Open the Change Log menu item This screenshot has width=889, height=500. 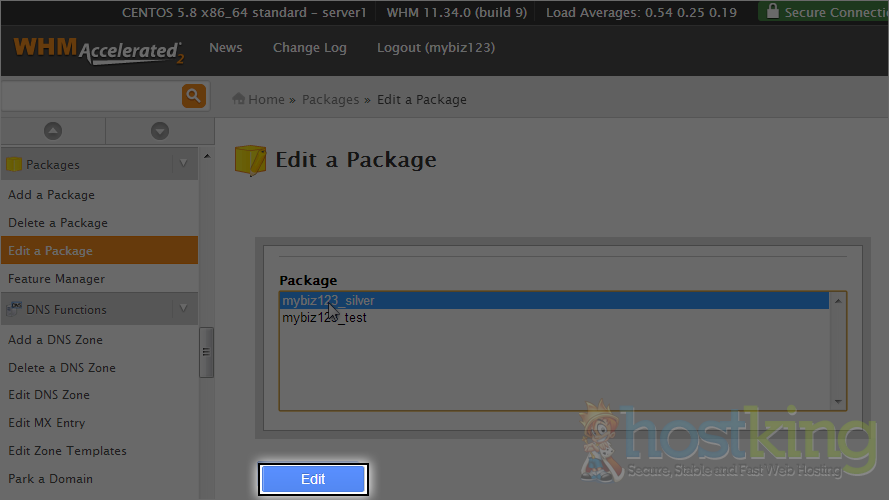(x=309, y=48)
